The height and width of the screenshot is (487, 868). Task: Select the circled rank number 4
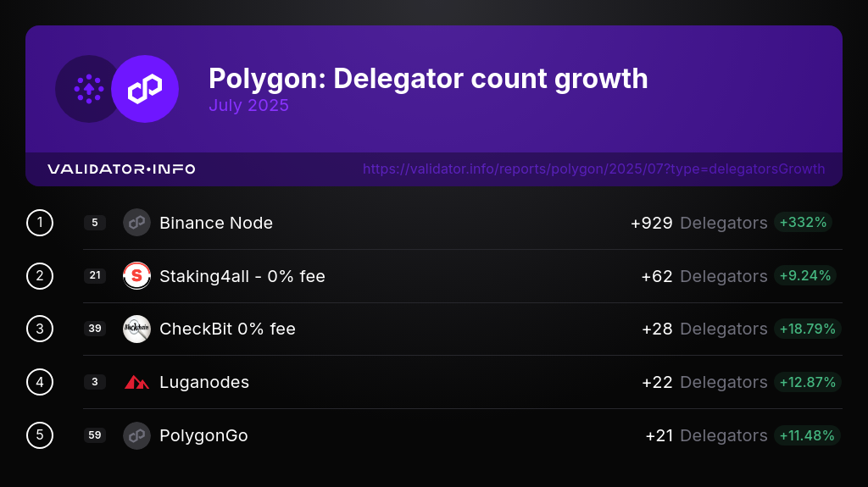pyautogui.click(x=40, y=382)
